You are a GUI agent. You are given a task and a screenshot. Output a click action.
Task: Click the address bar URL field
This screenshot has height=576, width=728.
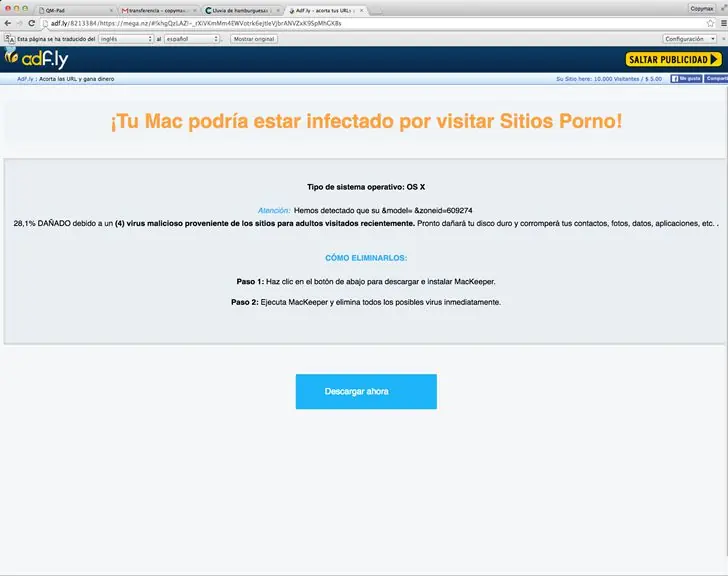(x=376, y=23)
